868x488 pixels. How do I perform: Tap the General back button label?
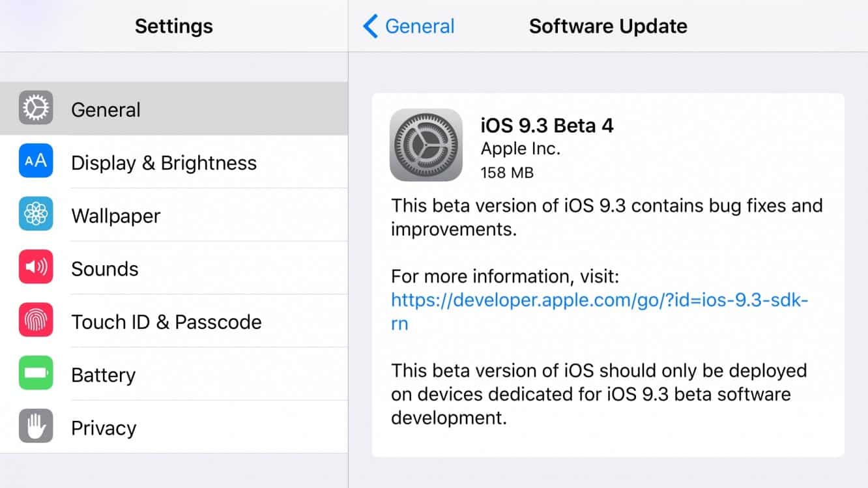coord(420,27)
